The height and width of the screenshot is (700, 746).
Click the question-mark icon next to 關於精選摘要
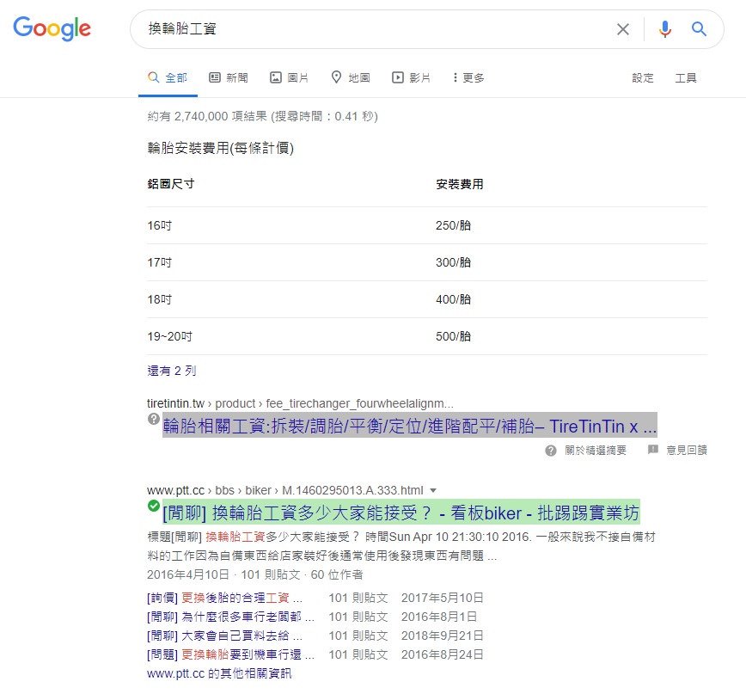pos(550,451)
